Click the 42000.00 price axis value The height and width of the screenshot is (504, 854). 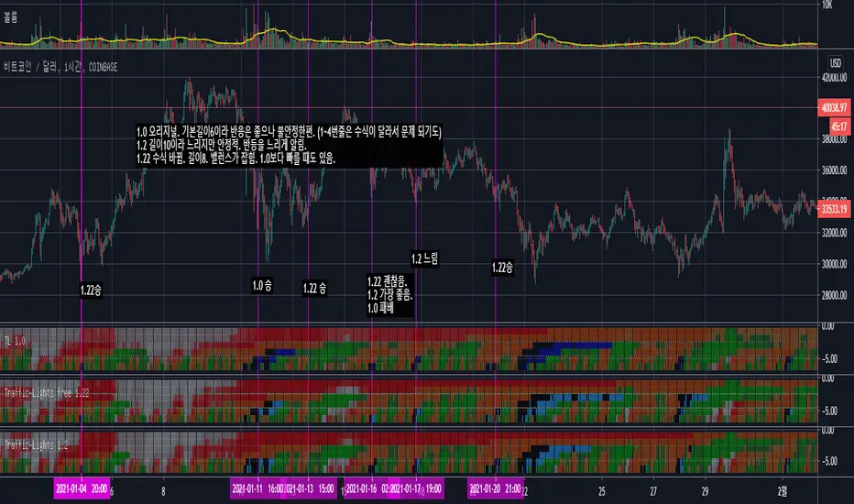click(x=834, y=78)
